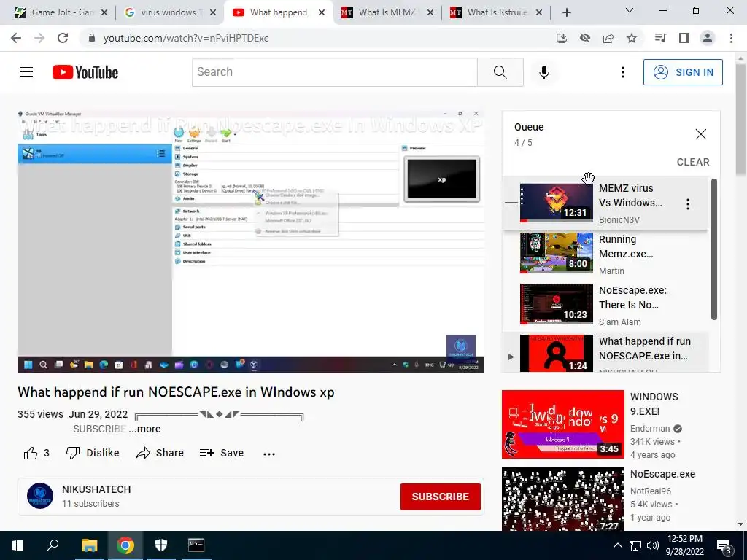Open options for MEMZ virus queue item

687,204
